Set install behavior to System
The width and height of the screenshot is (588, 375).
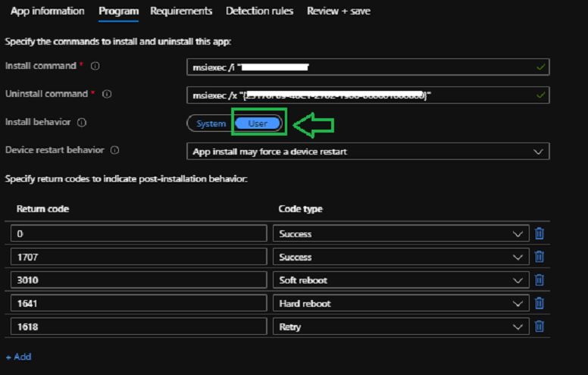[x=211, y=123]
